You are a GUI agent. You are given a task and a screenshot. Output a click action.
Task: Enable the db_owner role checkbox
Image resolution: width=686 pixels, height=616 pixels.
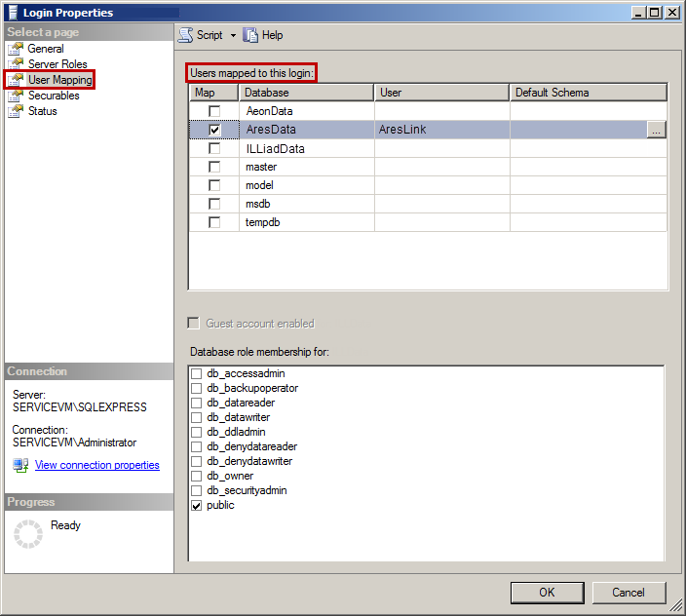(x=197, y=477)
